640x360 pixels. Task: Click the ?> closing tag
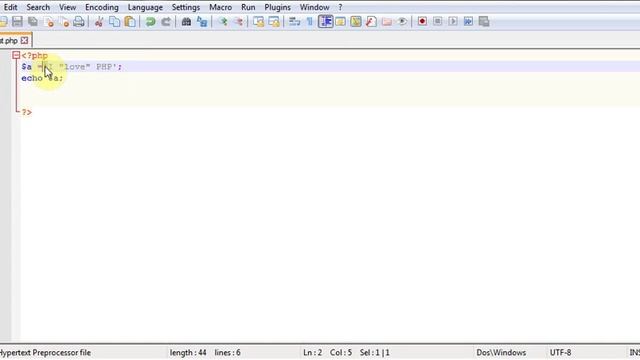pyautogui.click(x=27, y=112)
